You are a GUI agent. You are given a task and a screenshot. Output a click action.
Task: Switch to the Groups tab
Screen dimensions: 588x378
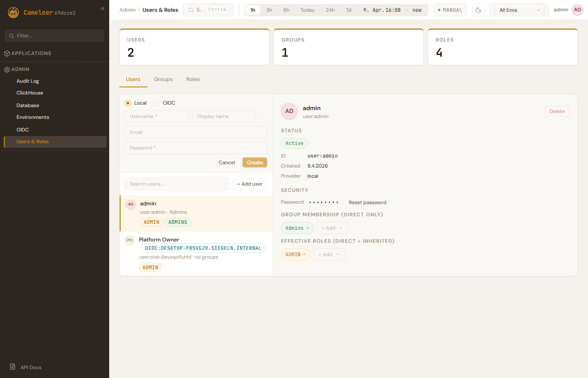[163, 79]
